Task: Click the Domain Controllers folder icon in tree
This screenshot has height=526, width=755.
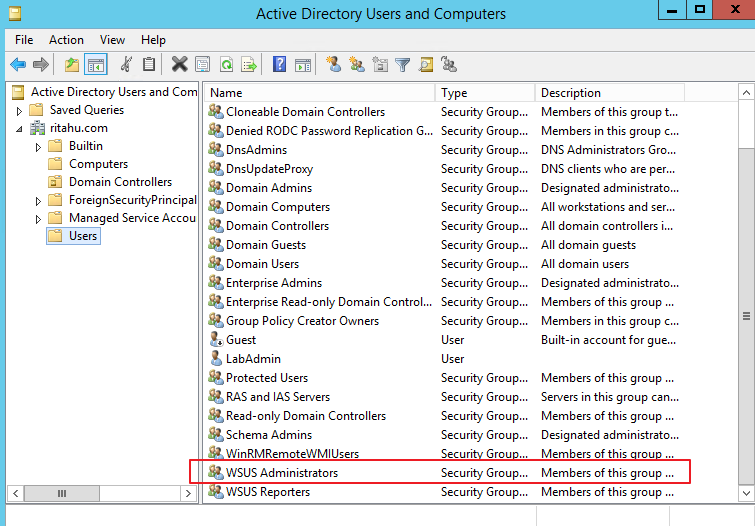Action: pos(55,182)
